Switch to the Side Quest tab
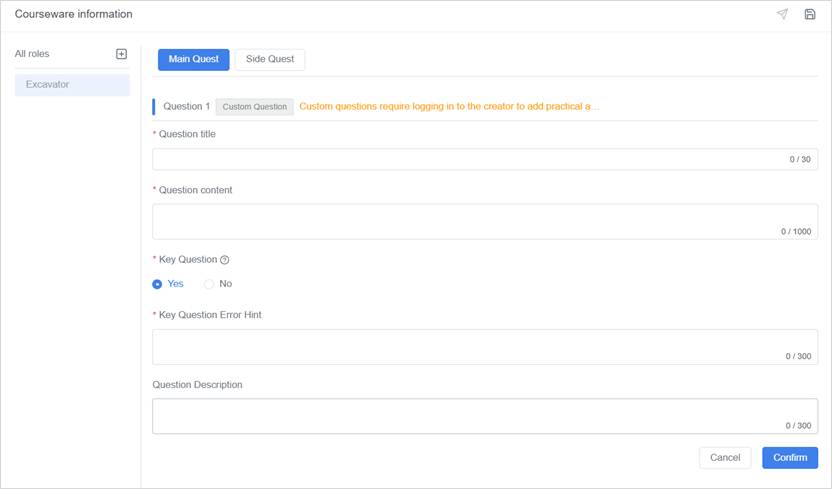This screenshot has height=489, width=832. [270, 59]
